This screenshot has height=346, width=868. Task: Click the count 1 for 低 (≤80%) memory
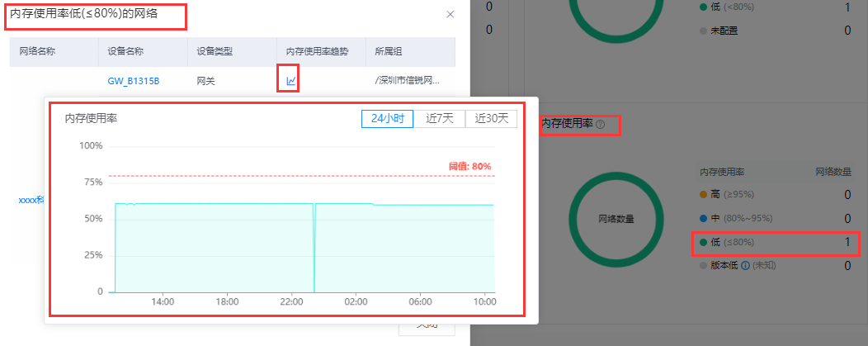[x=847, y=243]
